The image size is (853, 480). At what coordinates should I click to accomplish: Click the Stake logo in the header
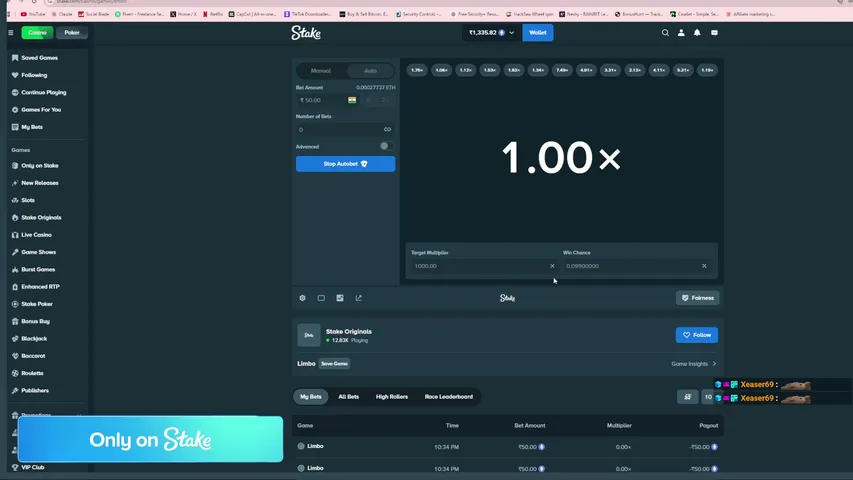tap(306, 33)
